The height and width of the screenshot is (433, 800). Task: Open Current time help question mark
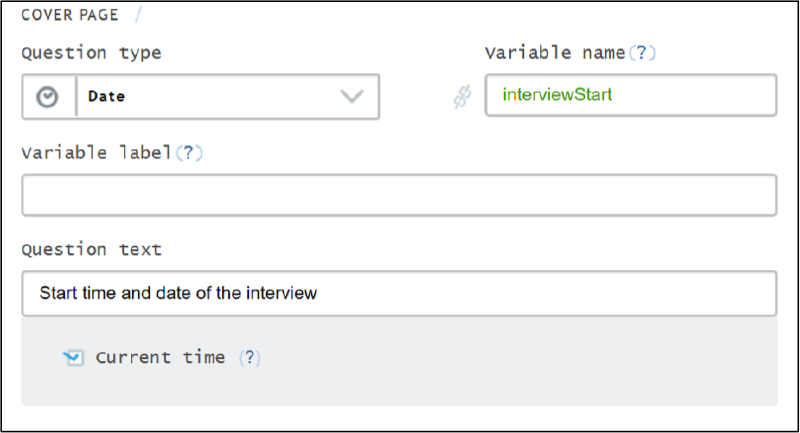(x=251, y=357)
